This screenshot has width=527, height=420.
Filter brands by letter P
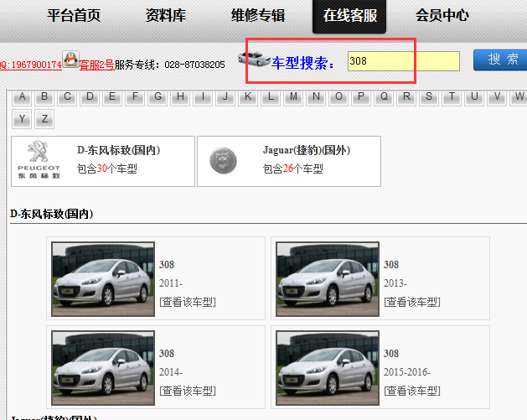coord(361,97)
